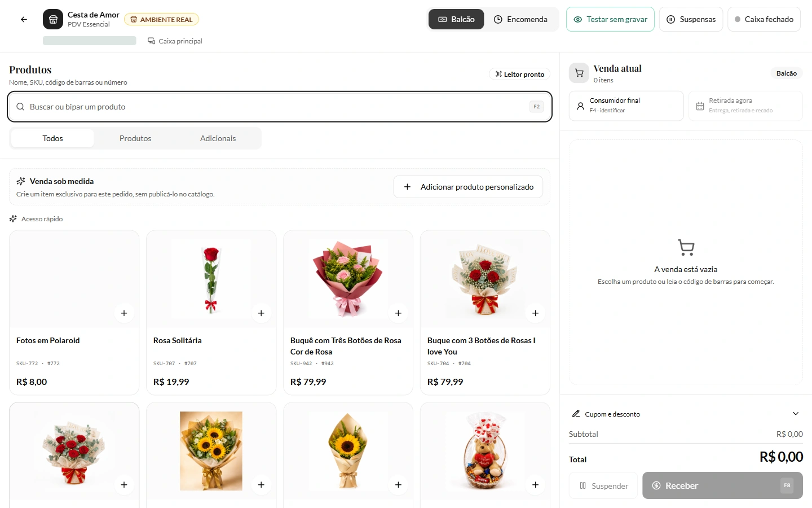Add Fotos em Polaroid with its plus icon
This screenshot has width=812, height=508.
[124, 313]
